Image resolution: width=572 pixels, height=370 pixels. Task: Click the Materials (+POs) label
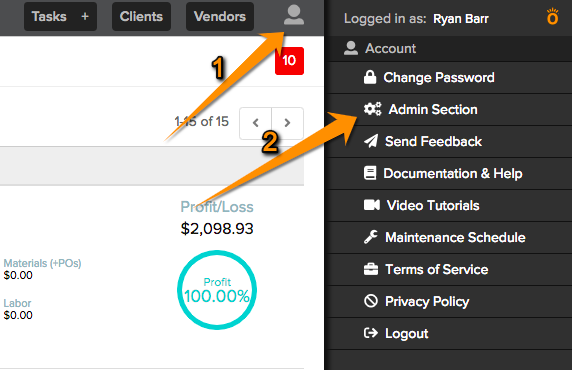tap(42, 263)
